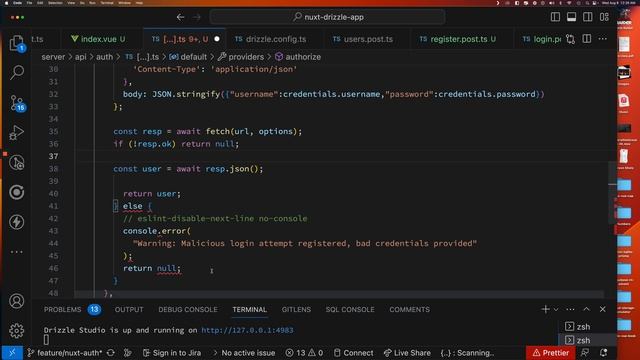Synchronize changes icon in status bar

111,353
